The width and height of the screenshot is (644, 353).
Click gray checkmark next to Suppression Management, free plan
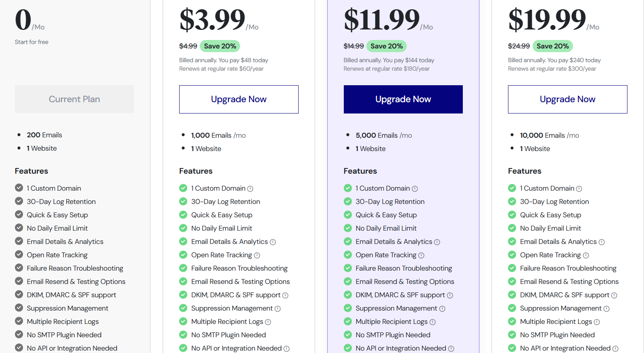point(19,308)
